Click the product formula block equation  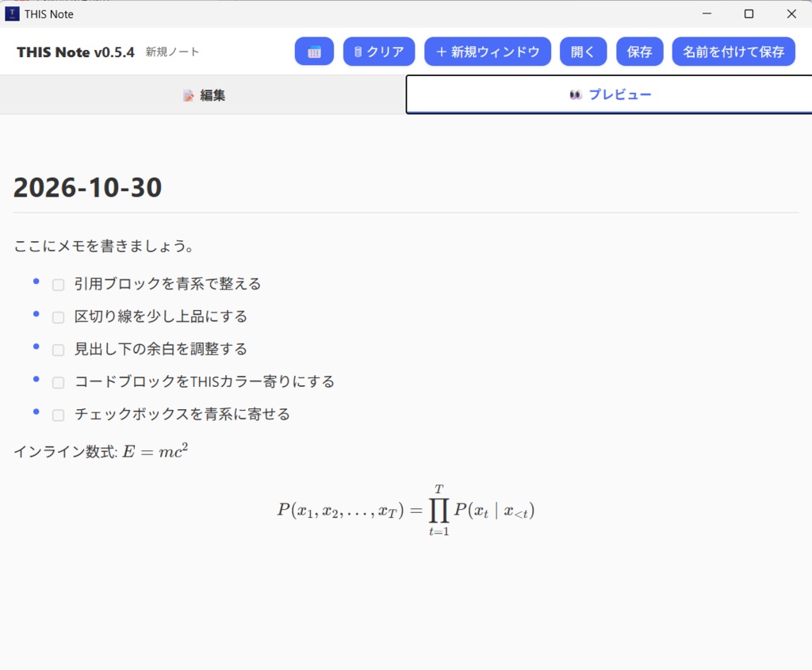405,510
